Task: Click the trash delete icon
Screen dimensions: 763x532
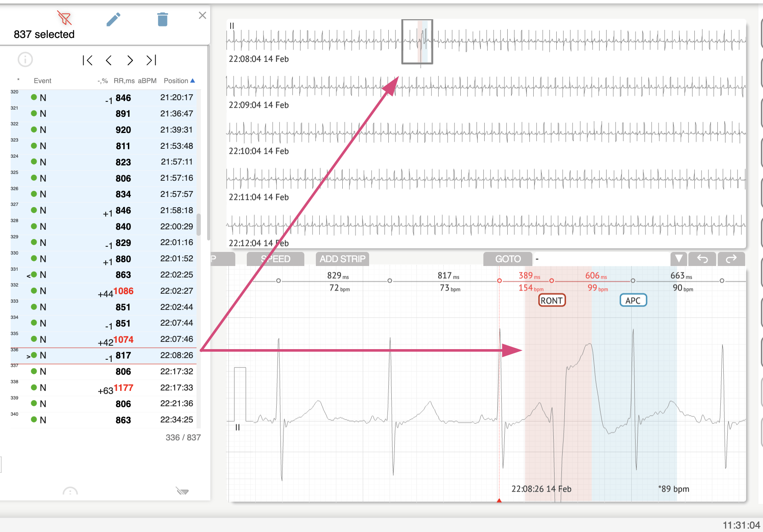Action: [162, 19]
